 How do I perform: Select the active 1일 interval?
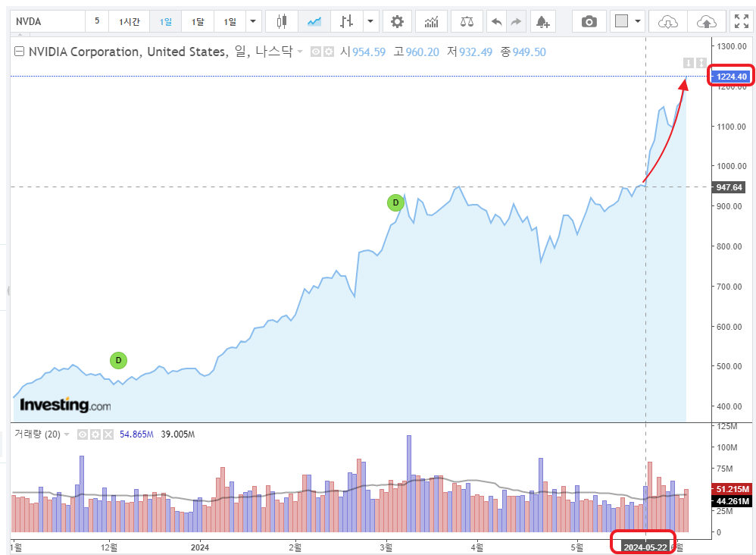tap(165, 21)
